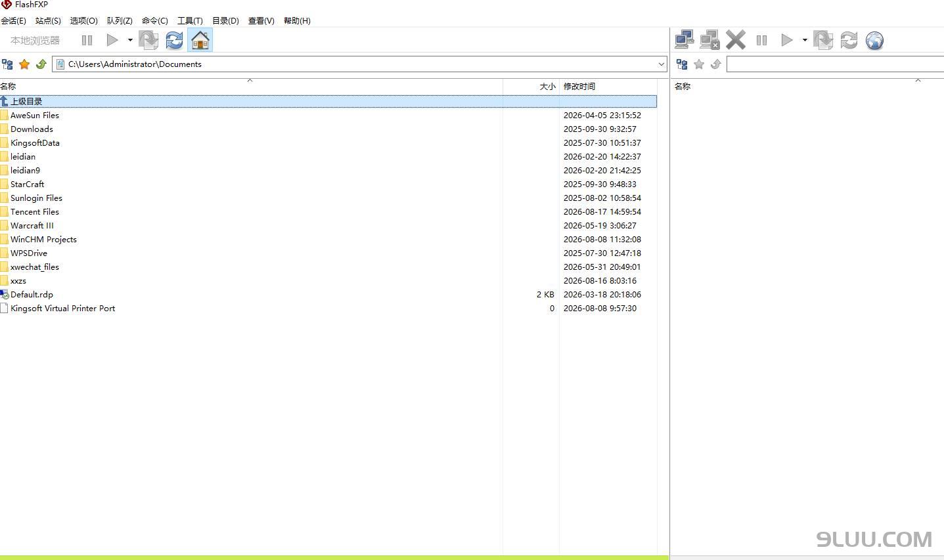Select the leidian folder

(x=328, y=157)
